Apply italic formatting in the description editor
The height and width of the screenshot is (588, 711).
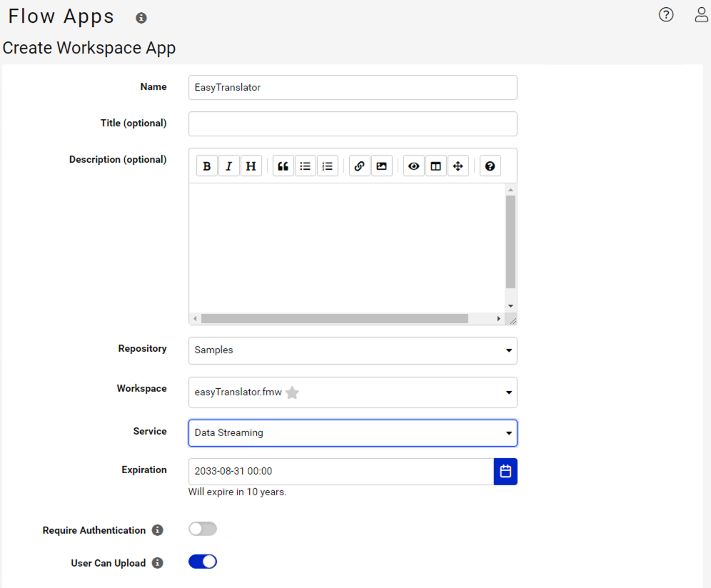tap(228, 166)
